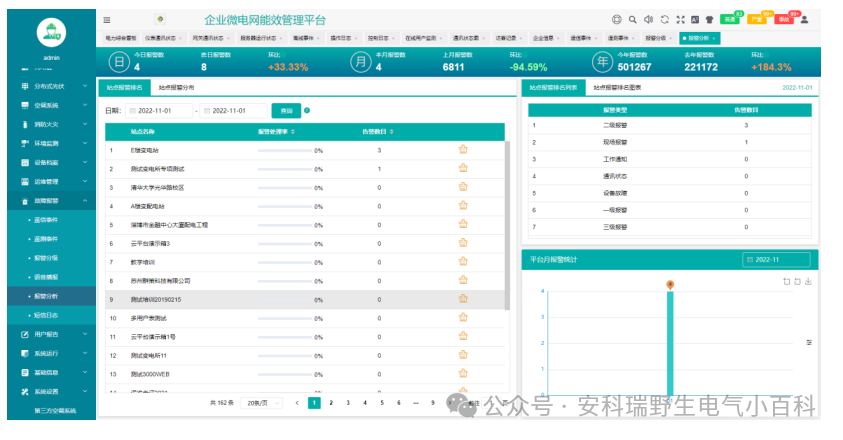Click the search magnifier icon in header
The width and height of the screenshot is (843, 440).
point(632,19)
